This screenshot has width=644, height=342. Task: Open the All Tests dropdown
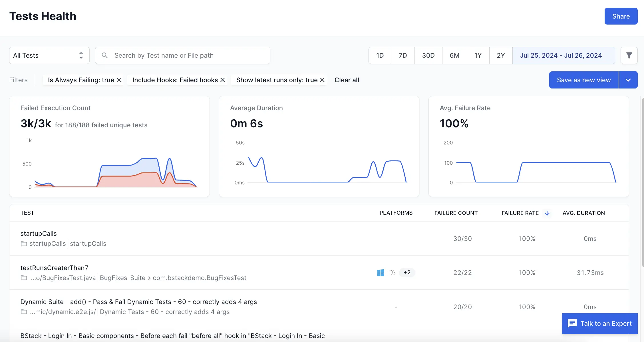tap(49, 55)
